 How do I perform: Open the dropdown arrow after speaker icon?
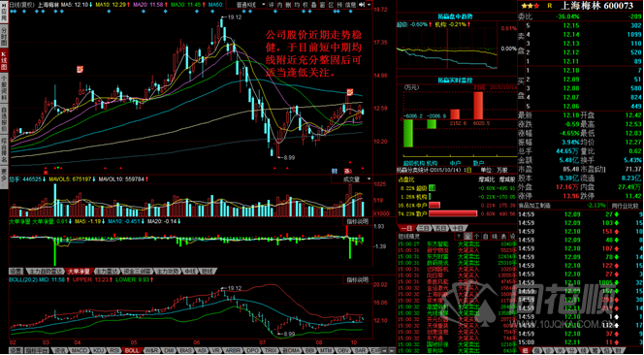pos(370,5)
